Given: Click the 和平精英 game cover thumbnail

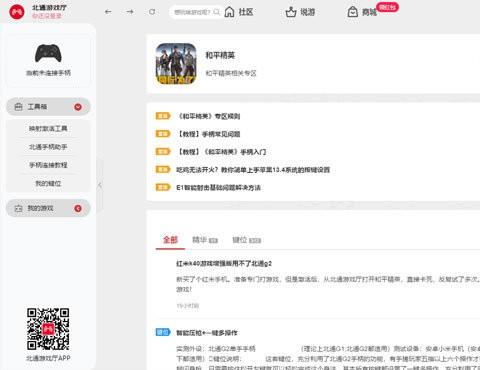Looking at the screenshot, I should [176, 64].
